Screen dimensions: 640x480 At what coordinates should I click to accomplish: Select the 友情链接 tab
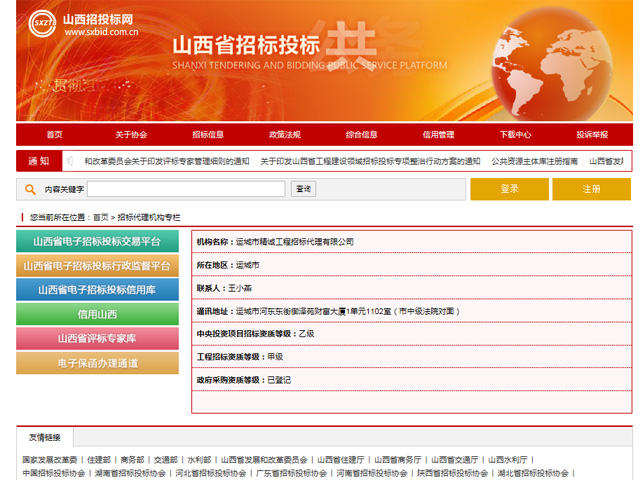[44, 437]
